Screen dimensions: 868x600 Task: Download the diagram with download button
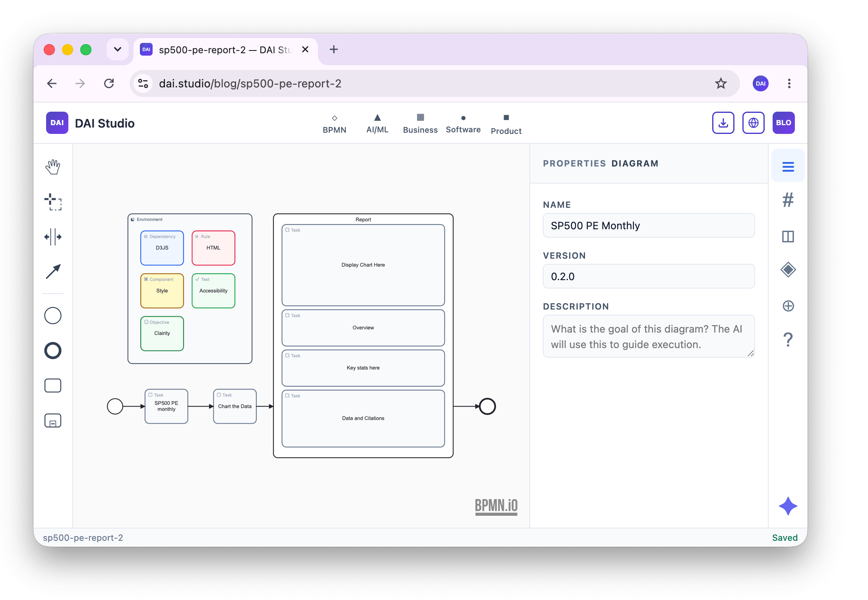(723, 123)
